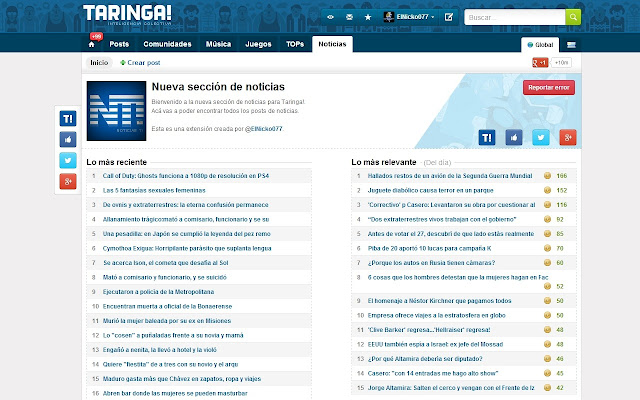Viewport: 640px width, 400px height.
Task: Click score icon beside 'Hallados restos de un avión'
Action: 547,176
